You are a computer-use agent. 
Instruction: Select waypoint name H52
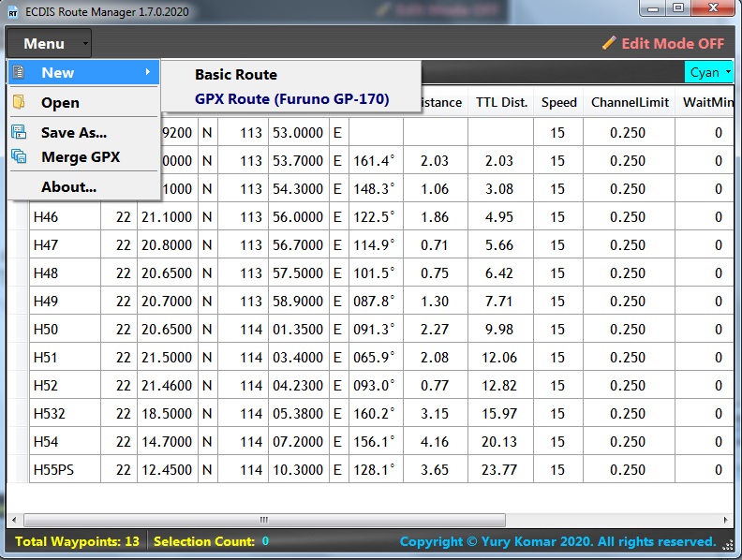point(65,386)
